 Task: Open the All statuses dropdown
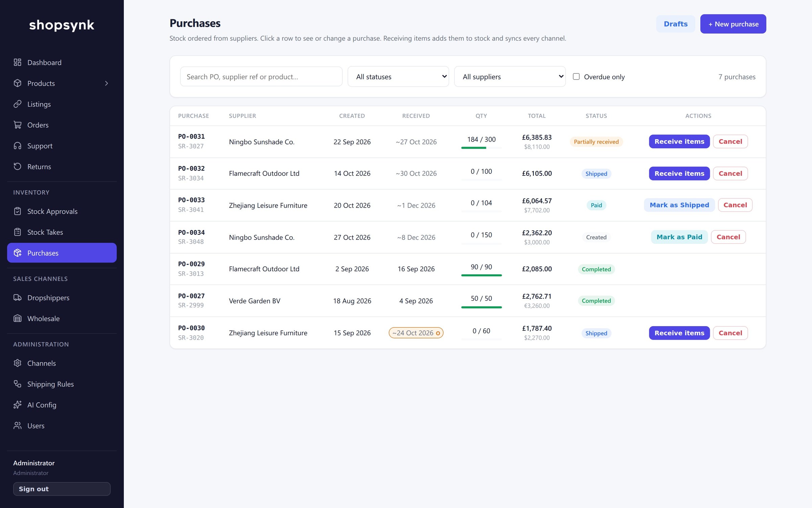tap(398, 77)
